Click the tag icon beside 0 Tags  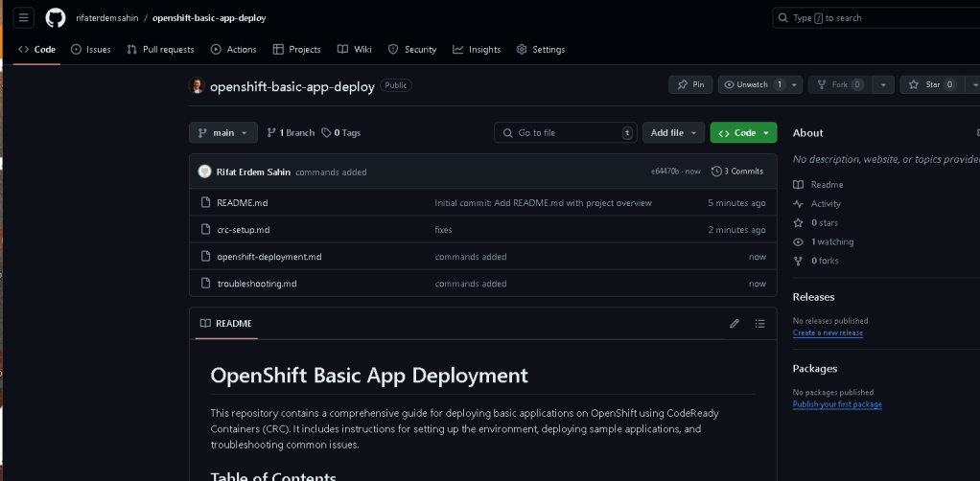326,132
